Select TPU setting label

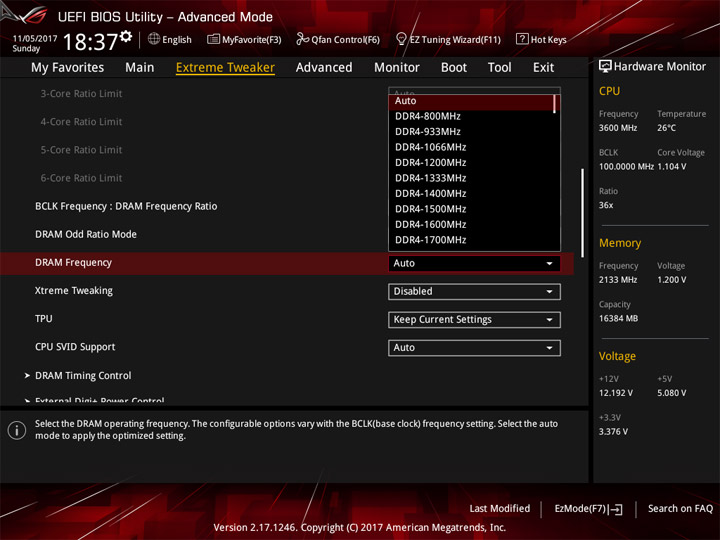click(44, 319)
